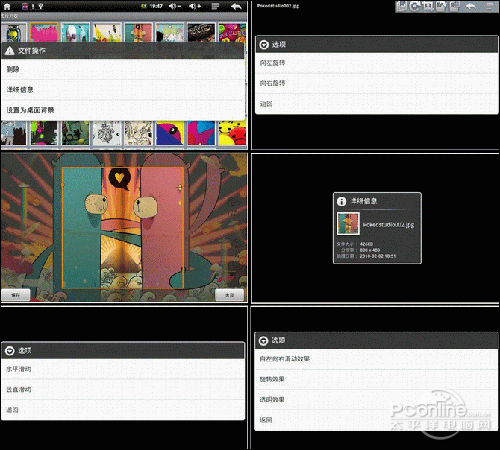Open the pink splash thumbnail with orange border

tap(44, 32)
